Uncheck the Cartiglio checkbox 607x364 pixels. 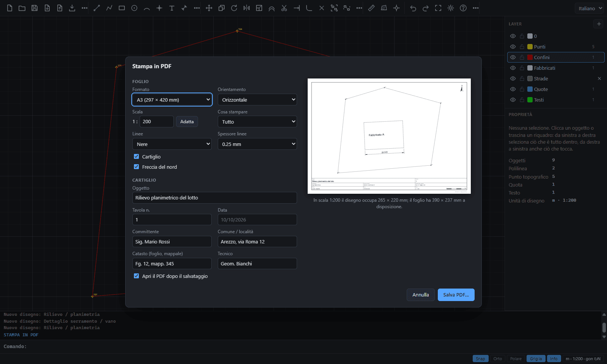pyautogui.click(x=137, y=157)
